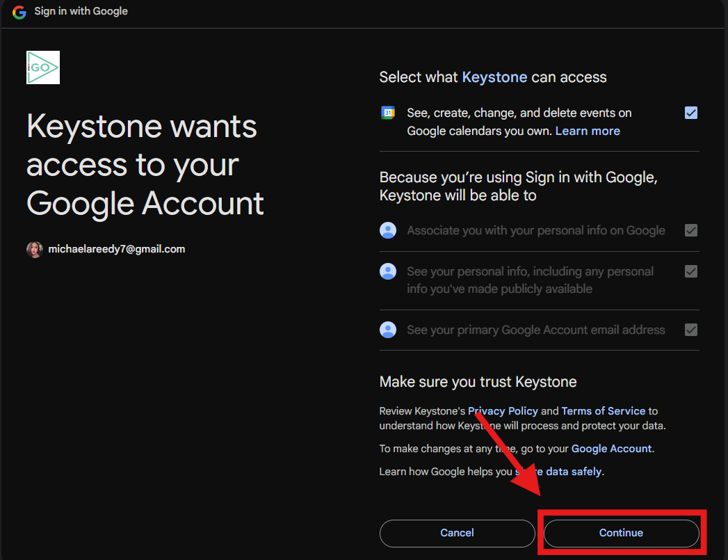Click the Cancel button
The width and height of the screenshot is (728, 560).
point(458,533)
